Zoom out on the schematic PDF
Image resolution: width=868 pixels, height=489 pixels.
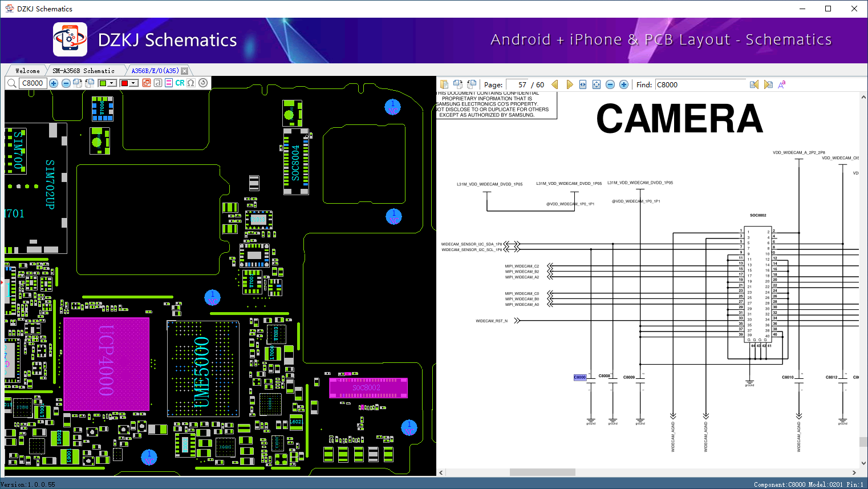pyautogui.click(x=610, y=84)
